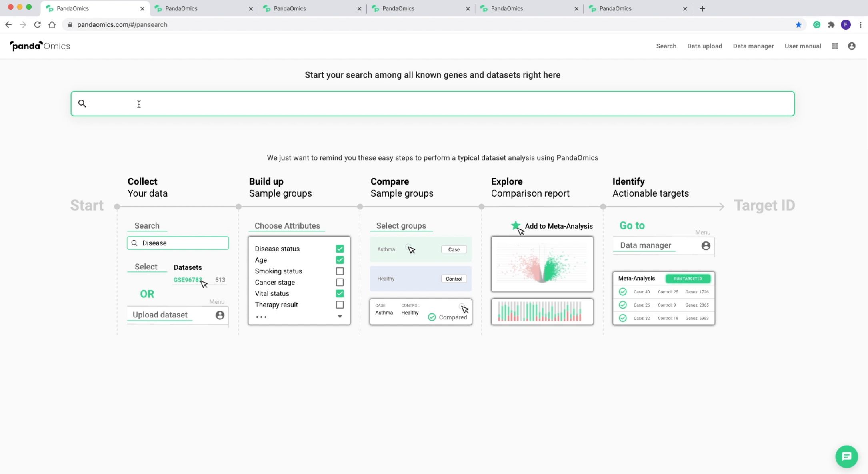This screenshot has width=868, height=474.
Task: Expand the attributes list dropdown arrow
Action: click(x=340, y=317)
